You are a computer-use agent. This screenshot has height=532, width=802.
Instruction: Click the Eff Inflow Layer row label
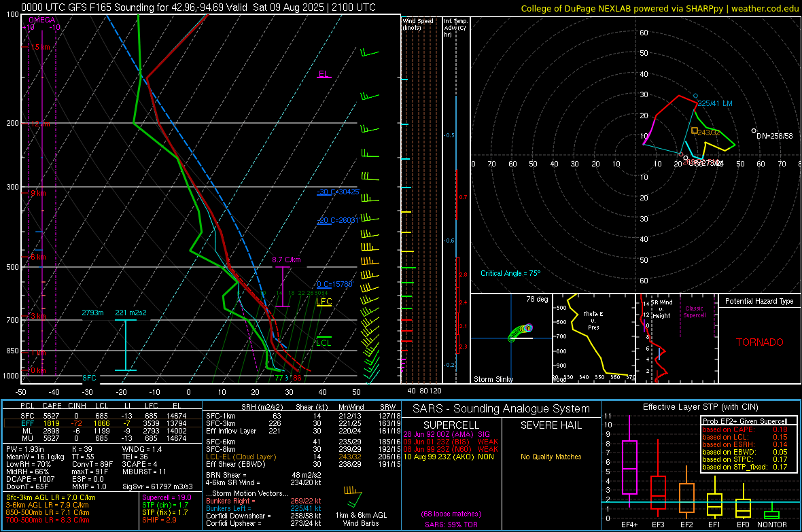point(231,431)
